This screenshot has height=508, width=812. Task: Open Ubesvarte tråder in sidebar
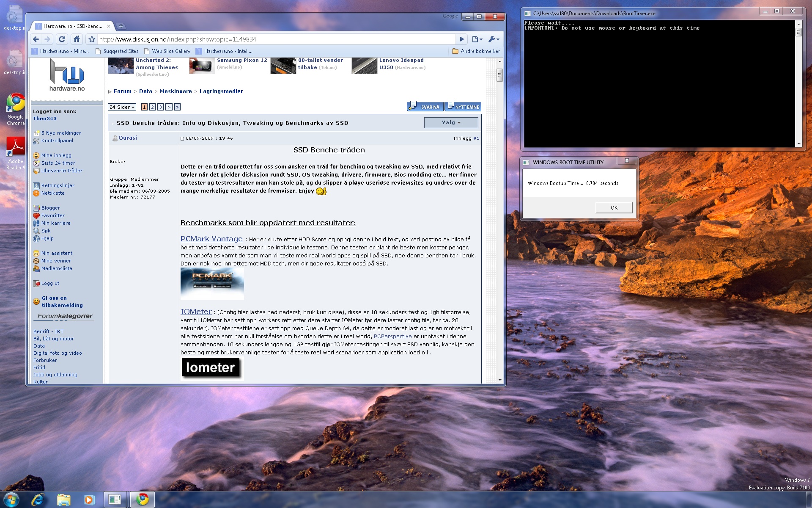click(x=62, y=171)
